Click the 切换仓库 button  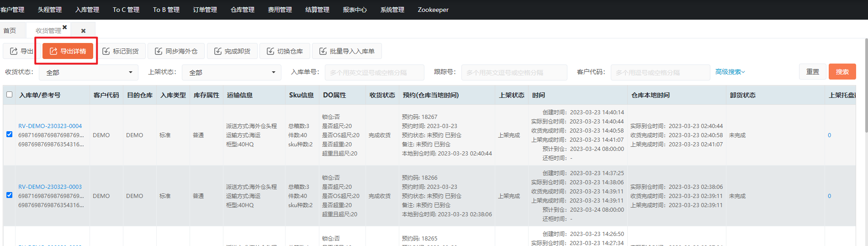pos(285,51)
